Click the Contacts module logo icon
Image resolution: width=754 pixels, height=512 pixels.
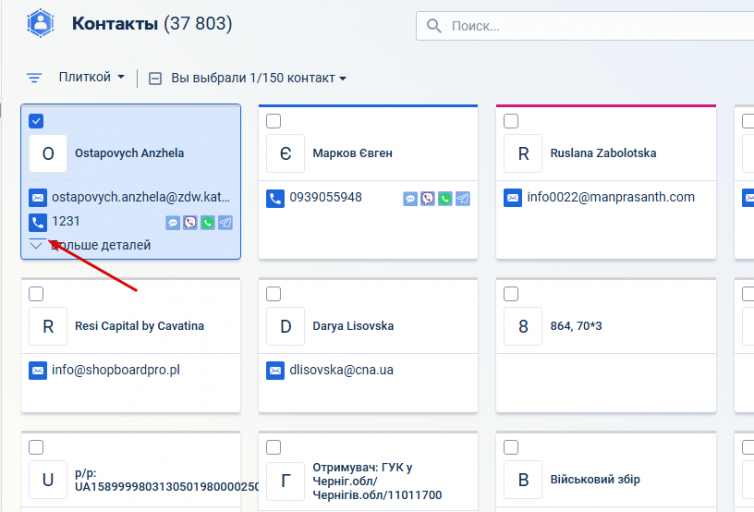pyautogui.click(x=40, y=23)
